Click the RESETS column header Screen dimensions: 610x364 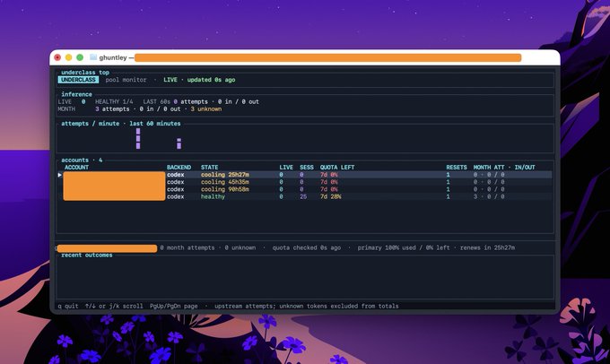tap(457, 168)
